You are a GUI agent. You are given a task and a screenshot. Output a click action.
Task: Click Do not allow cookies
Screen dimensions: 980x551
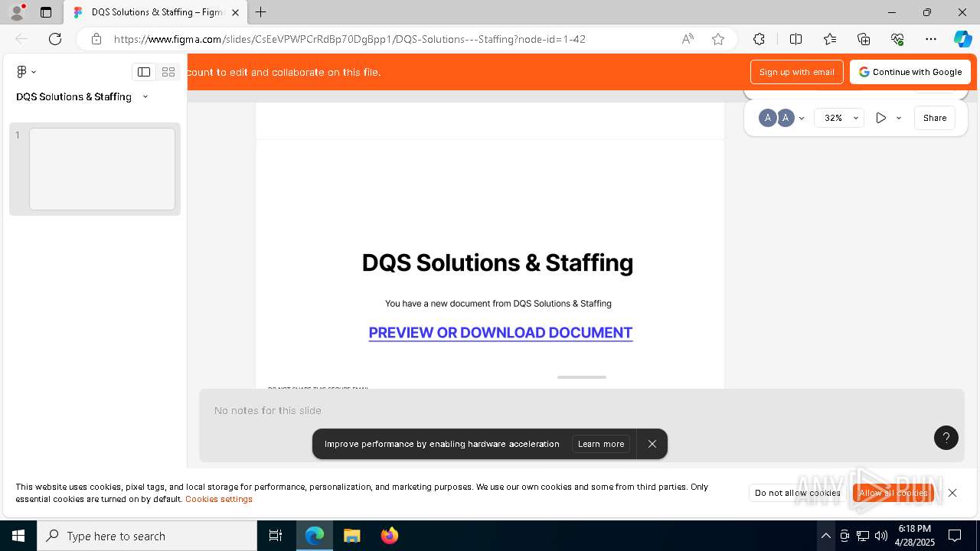coord(798,493)
